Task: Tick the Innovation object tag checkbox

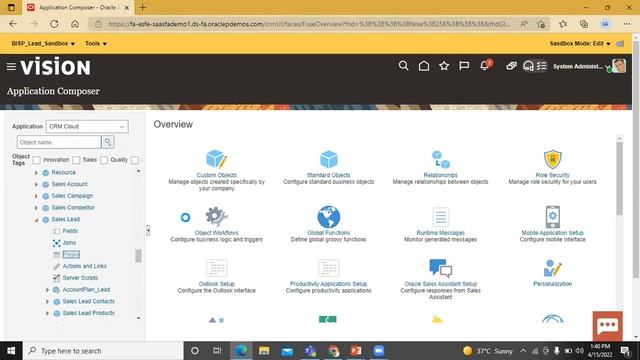Action: click(36, 160)
